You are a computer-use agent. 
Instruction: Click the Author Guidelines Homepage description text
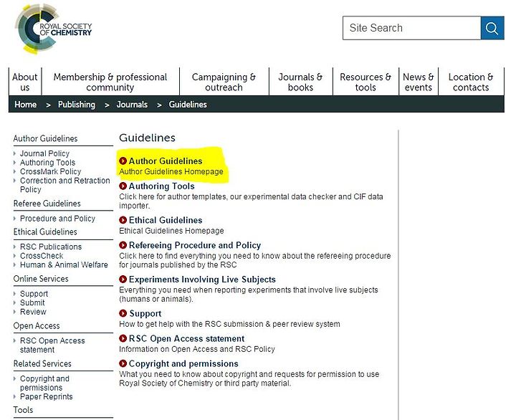point(171,171)
